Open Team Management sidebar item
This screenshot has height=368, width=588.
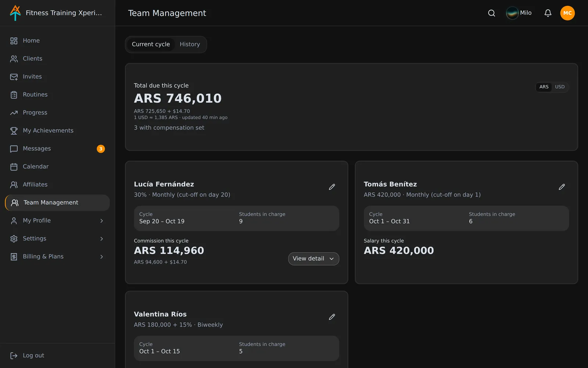pos(57,203)
